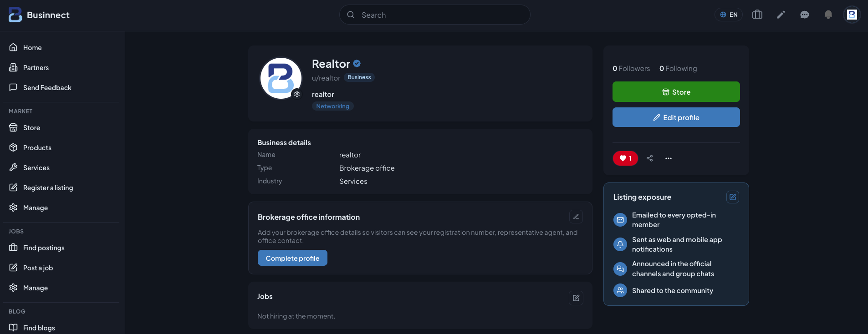This screenshot has width=868, height=334.
Task: Click the Edit profile button
Action: (676, 117)
